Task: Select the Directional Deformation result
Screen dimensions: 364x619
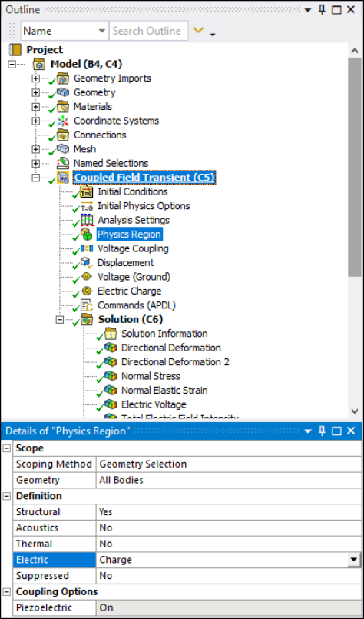Action: click(170, 348)
